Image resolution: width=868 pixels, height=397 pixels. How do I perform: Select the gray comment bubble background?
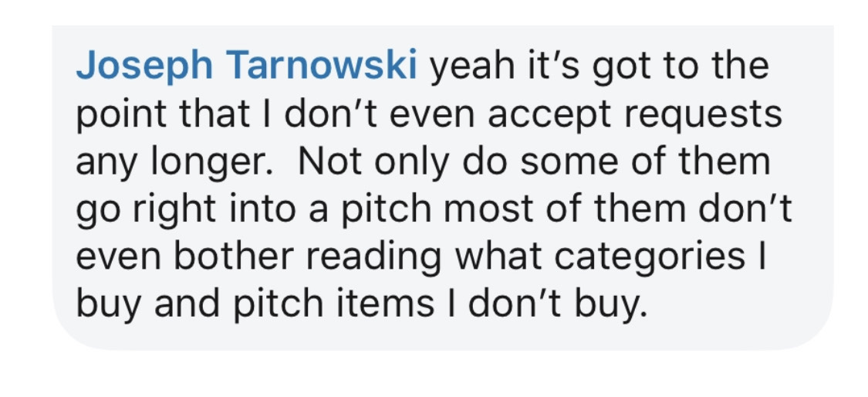[x=443, y=188]
